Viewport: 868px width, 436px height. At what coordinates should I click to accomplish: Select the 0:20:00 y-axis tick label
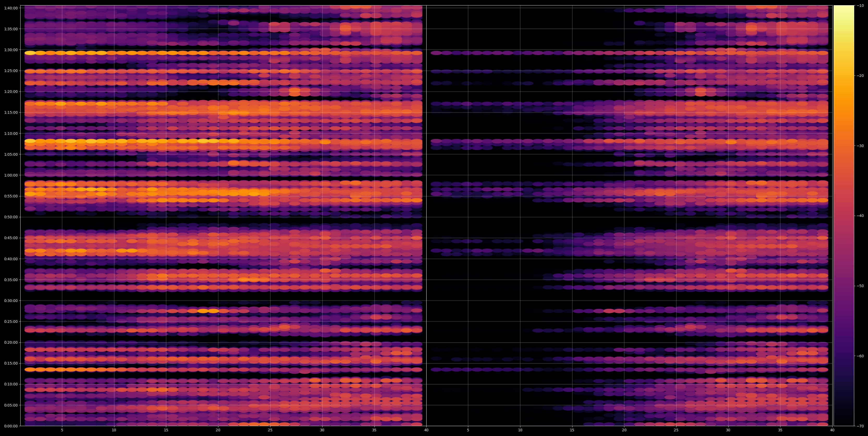click(x=10, y=342)
